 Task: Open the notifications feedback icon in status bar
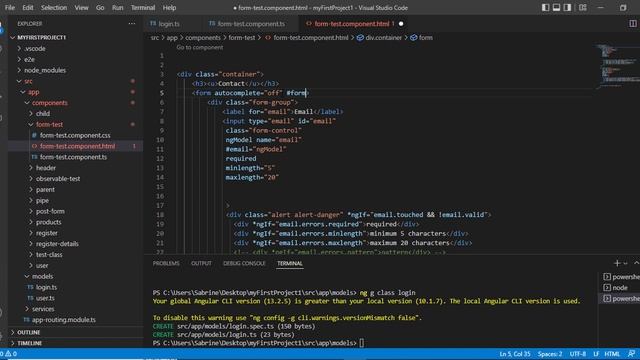coord(631,354)
